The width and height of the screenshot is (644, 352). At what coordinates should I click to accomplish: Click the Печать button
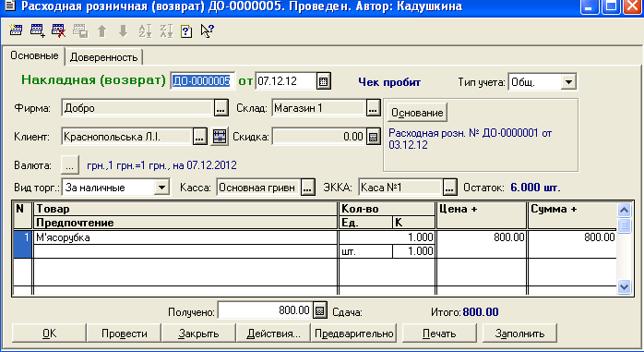439,334
